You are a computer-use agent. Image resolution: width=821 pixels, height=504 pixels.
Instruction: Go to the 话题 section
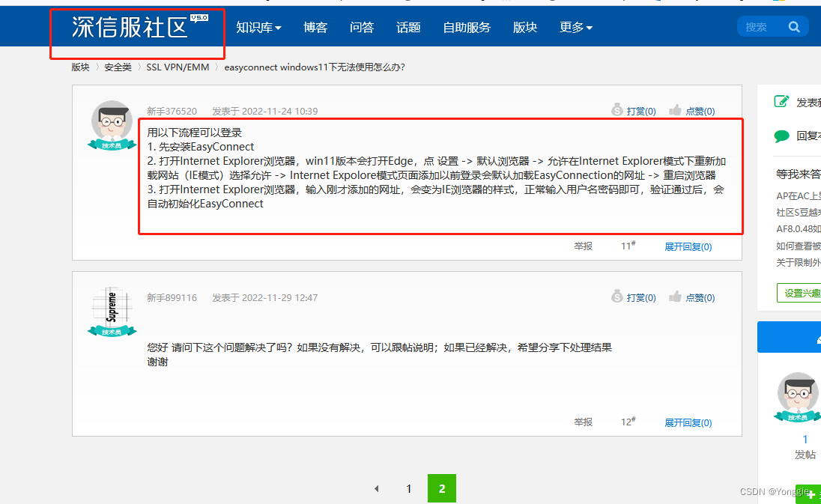tap(408, 27)
